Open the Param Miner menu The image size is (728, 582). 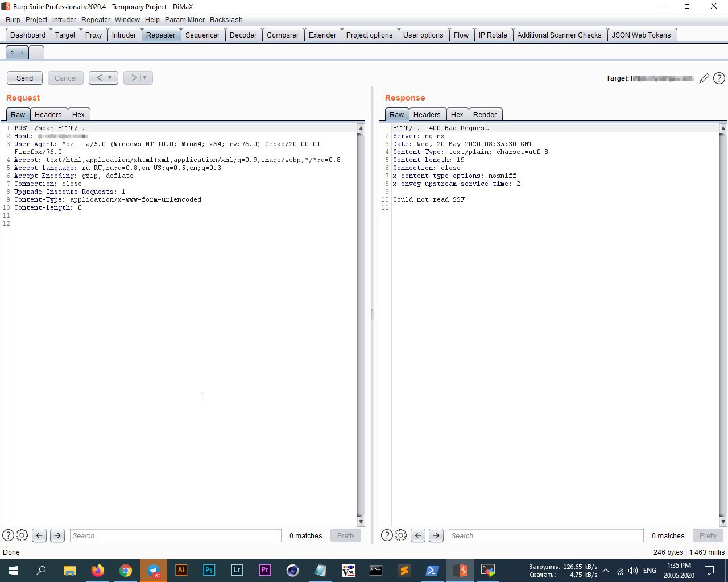[185, 19]
